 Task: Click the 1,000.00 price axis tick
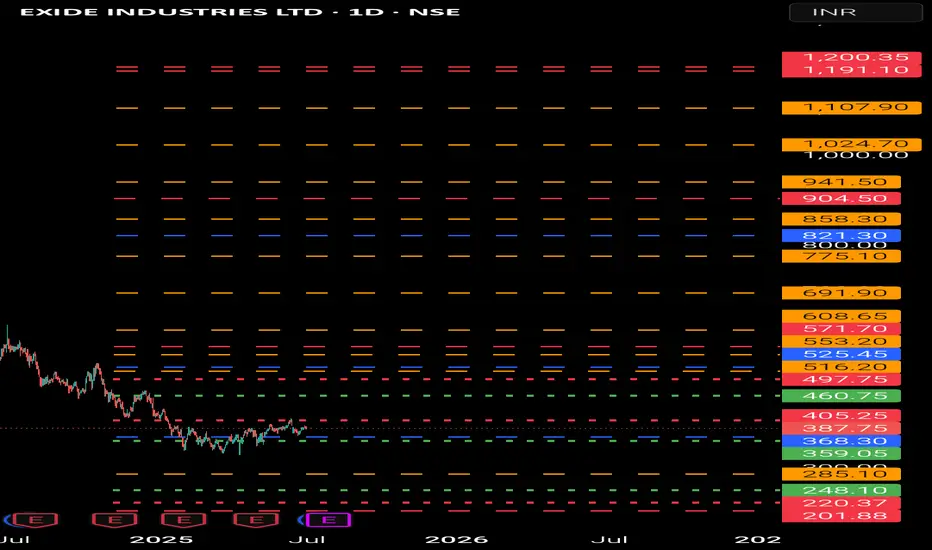coord(856,155)
